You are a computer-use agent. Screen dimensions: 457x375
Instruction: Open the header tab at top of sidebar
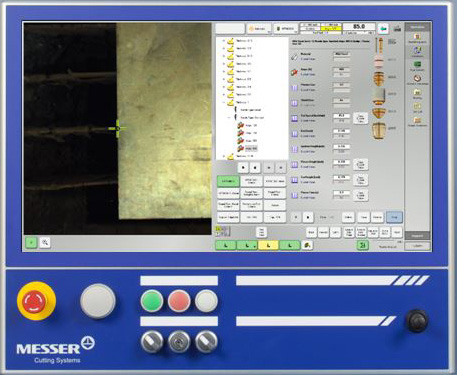coord(417,27)
